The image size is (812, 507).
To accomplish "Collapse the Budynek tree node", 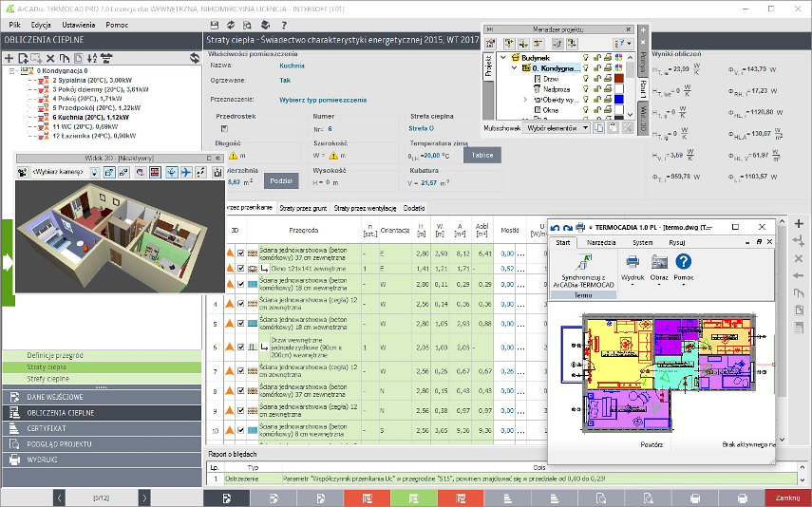I will (503, 58).
